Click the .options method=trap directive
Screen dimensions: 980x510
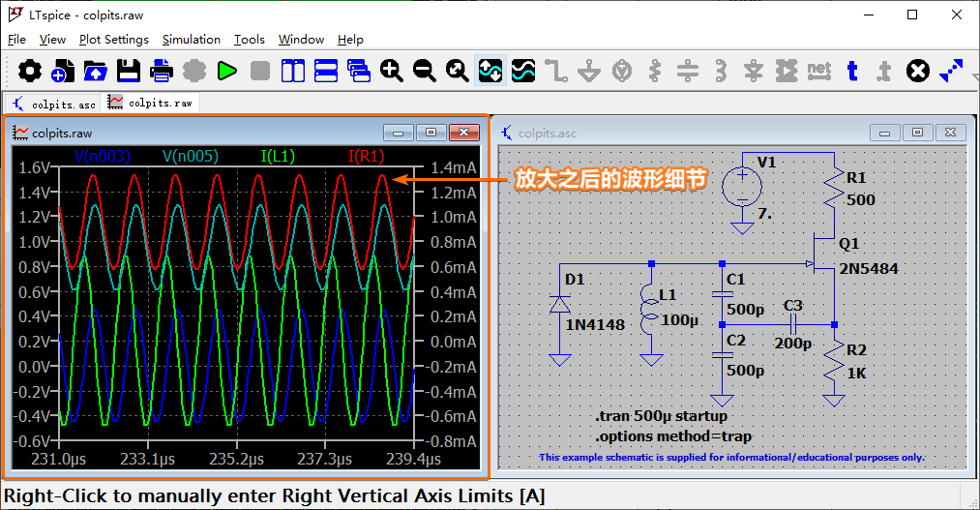[x=673, y=436]
